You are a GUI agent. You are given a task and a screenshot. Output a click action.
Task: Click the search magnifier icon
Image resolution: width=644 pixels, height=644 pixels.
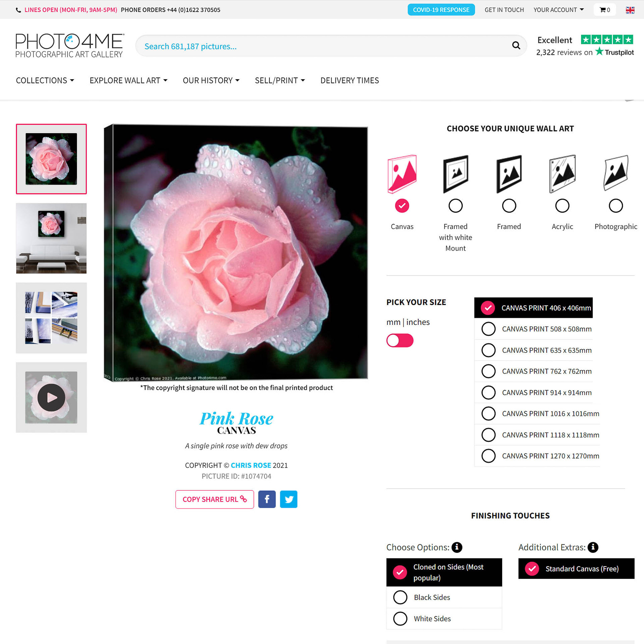pyautogui.click(x=516, y=45)
